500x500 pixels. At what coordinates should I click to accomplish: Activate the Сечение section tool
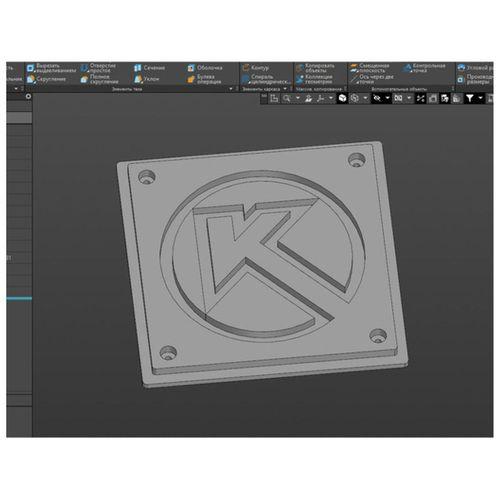(149, 68)
